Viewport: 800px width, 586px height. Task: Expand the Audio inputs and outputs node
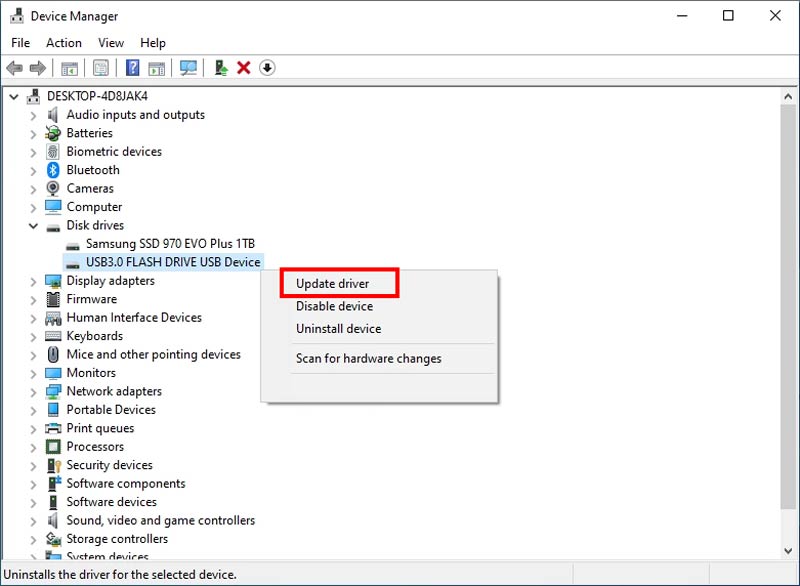coord(33,115)
